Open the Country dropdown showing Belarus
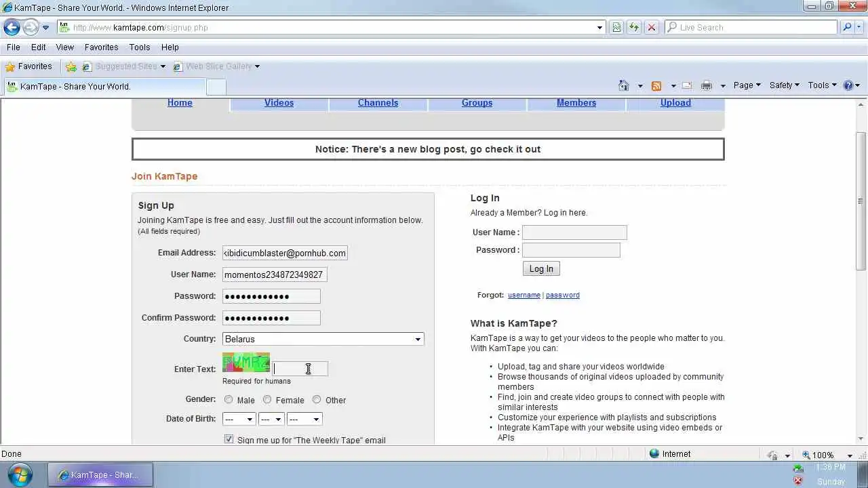 323,339
